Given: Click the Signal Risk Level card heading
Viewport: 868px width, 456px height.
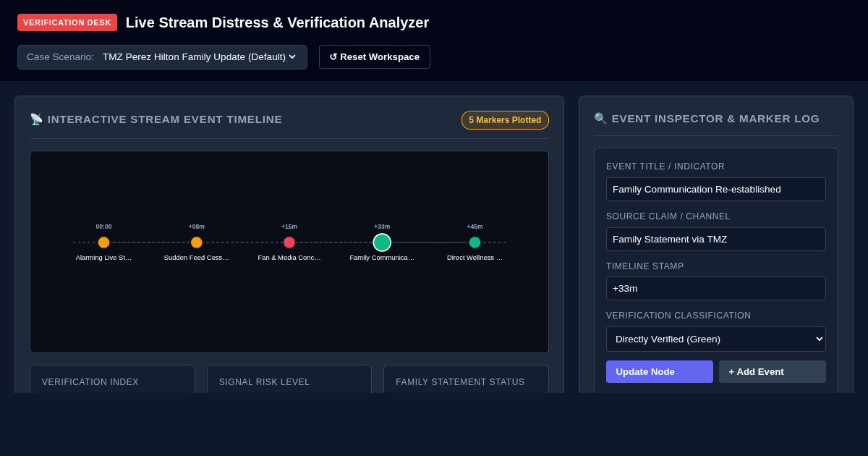Looking at the screenshot, I should 264,382.
